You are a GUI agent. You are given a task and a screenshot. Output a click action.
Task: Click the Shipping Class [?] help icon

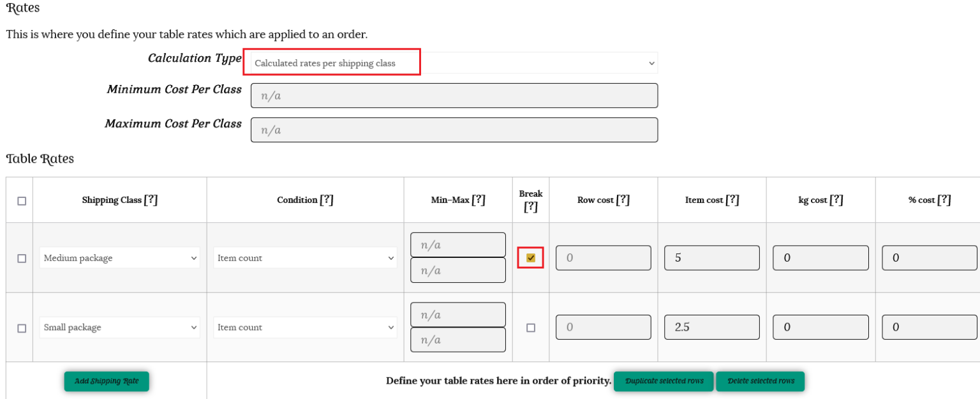pos(151,200)
